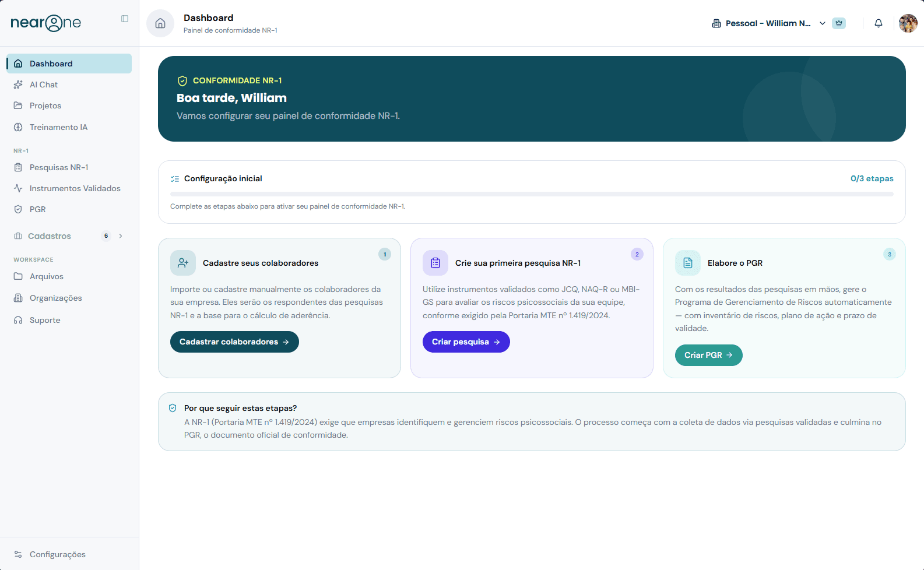Click the add-user icon on the colaboradores card
The image size is (924, 570).
point(183,263)
